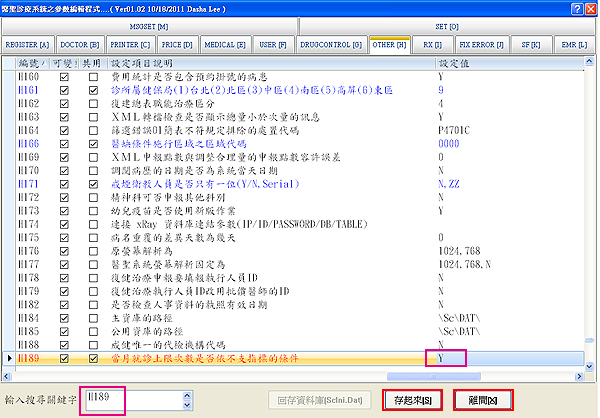Enable 共用 checkbox for row H189
This screenshot has width=600, height=418.
click(x=92, y=357)
